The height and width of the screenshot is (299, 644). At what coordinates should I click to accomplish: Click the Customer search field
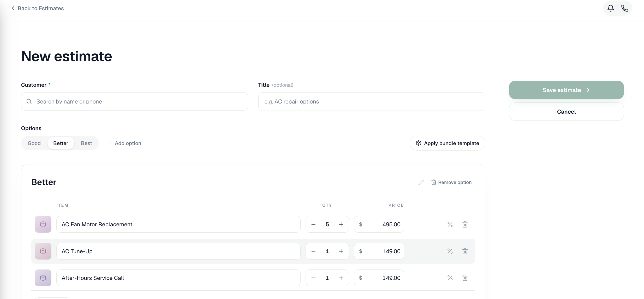[x=134, y=101]
